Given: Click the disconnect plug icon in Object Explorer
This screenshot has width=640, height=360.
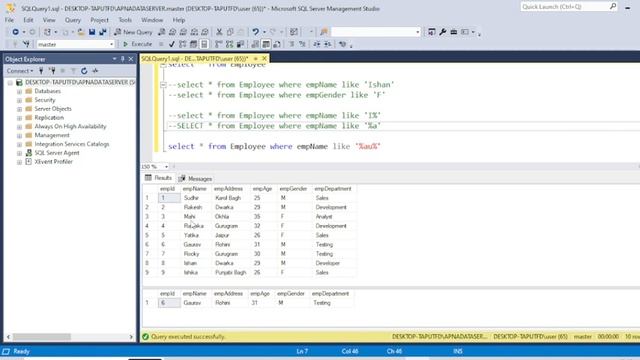Looking at the screenshot, I should click(x=52, y=71).
